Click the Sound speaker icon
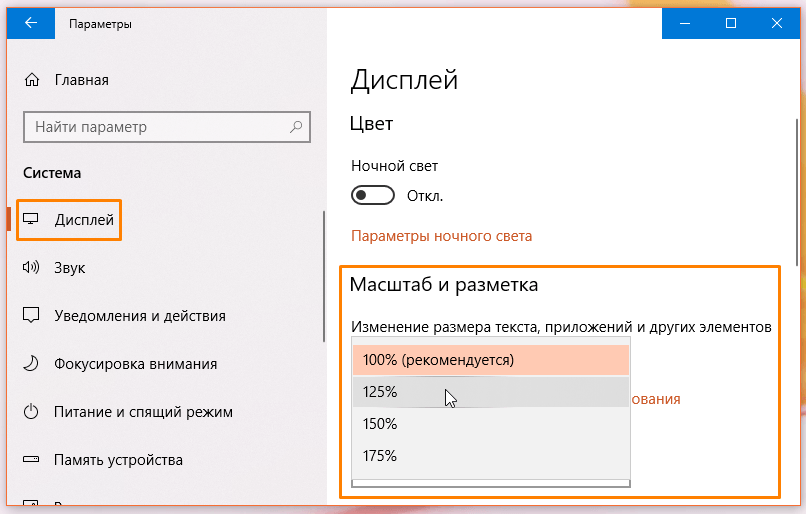 [x=33, y=267]
